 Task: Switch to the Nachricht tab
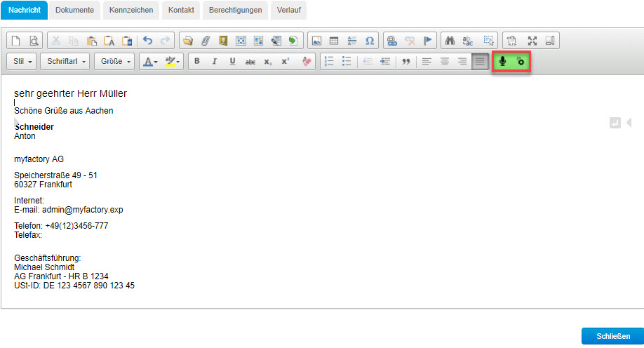(x=25, y=10)
